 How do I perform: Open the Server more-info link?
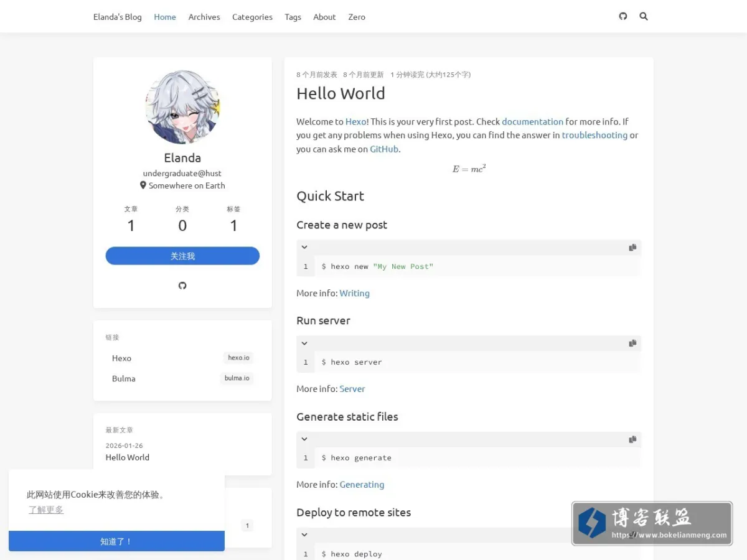pos(352,389)
